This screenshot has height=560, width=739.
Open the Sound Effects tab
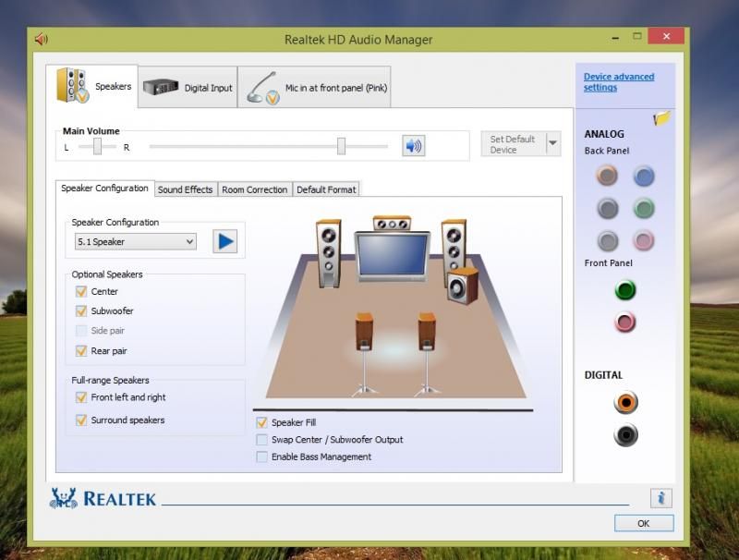[x=186, y=189]
